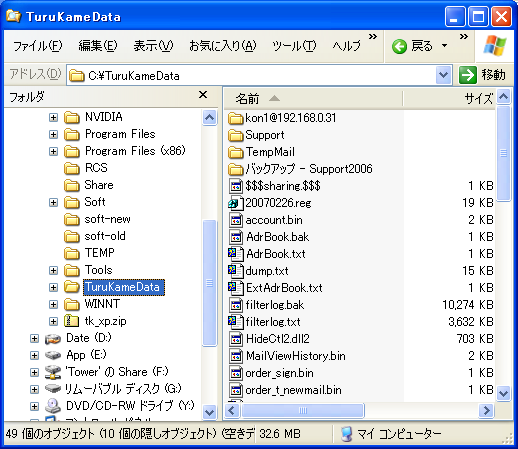
Task: Click the green Back arrow icon
Action: (x=399, y=46)
